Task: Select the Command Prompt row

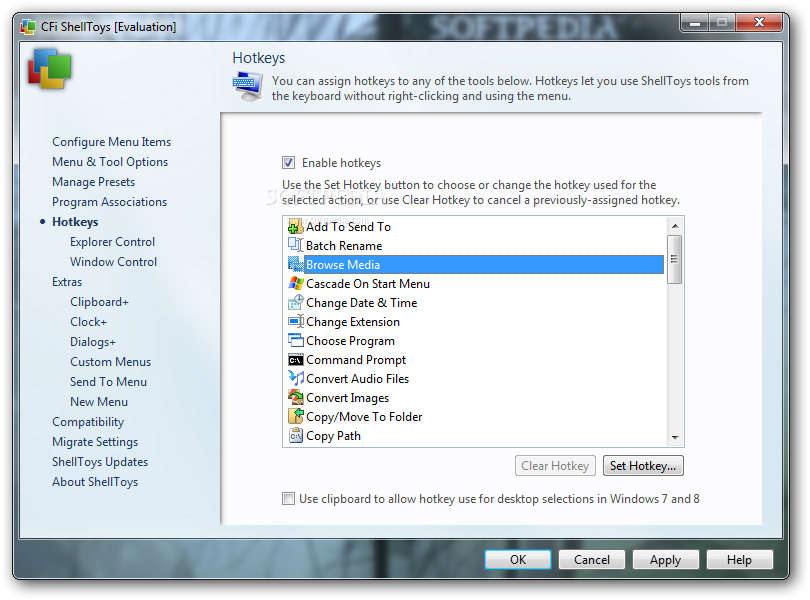Action: 474,360
